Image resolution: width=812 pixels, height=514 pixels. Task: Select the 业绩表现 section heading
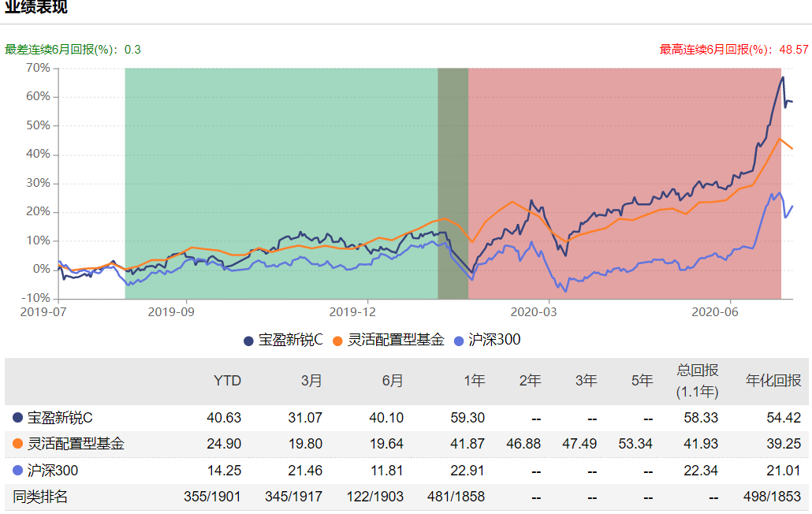click(35, 7)
